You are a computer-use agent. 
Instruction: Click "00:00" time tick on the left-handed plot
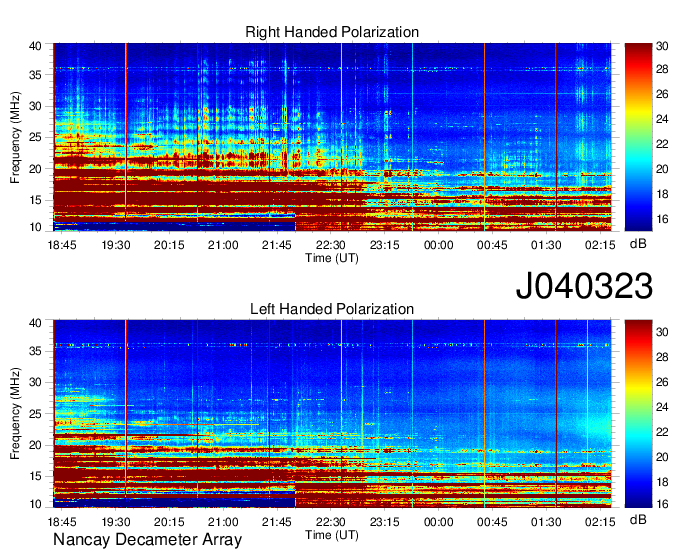click(438, 522)
